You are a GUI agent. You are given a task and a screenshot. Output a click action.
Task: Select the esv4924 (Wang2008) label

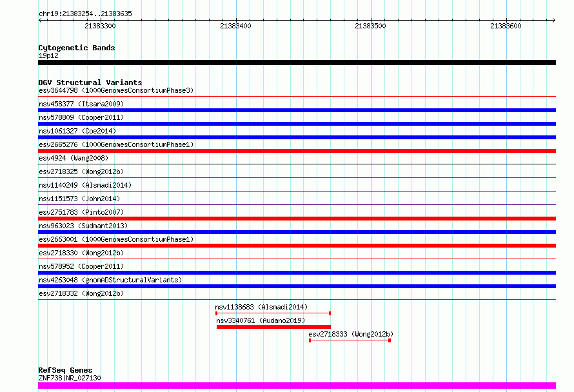[x=74, y=158]
